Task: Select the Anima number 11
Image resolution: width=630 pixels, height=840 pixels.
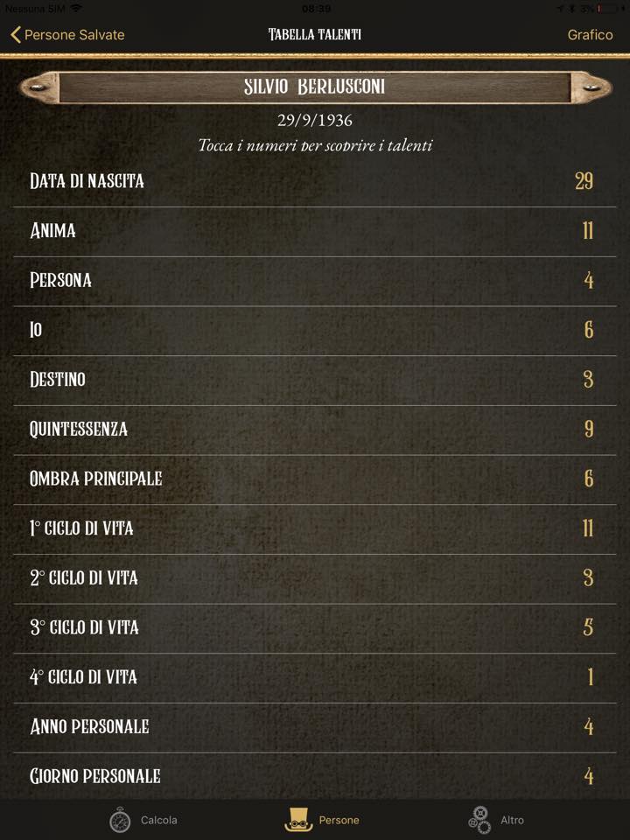Action: (x=588, y=231)
